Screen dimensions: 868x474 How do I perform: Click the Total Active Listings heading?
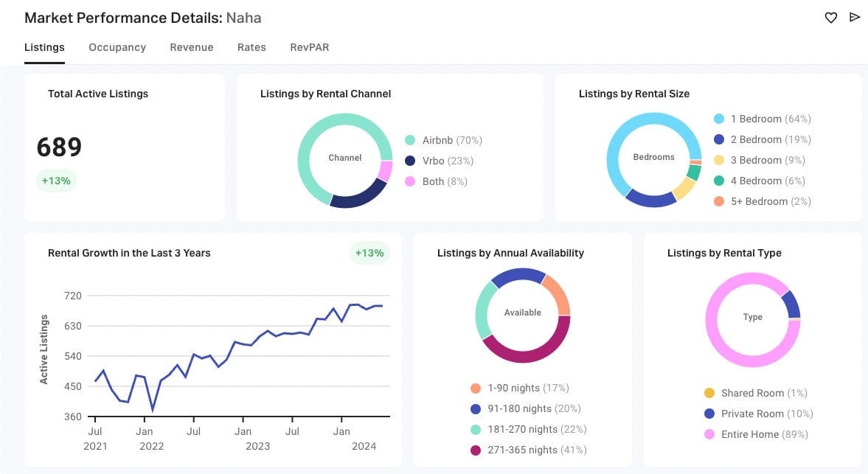coord(98,94)
